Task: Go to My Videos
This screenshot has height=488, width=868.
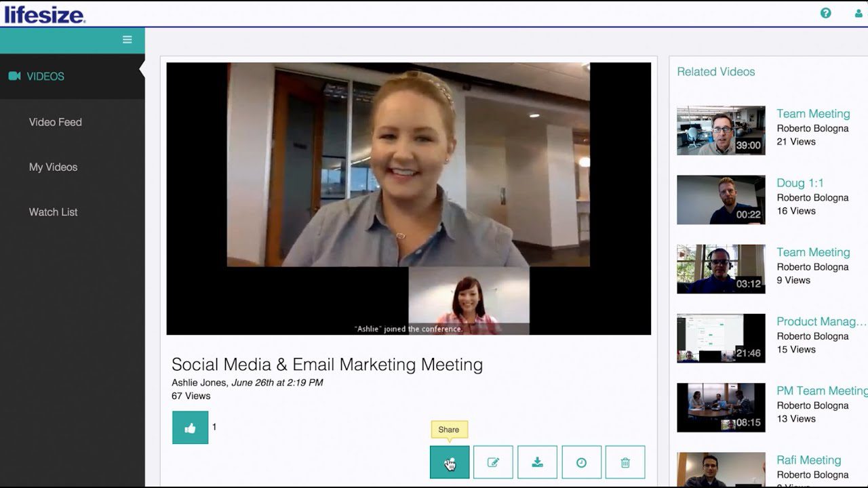Action: (x=54, y=167)
